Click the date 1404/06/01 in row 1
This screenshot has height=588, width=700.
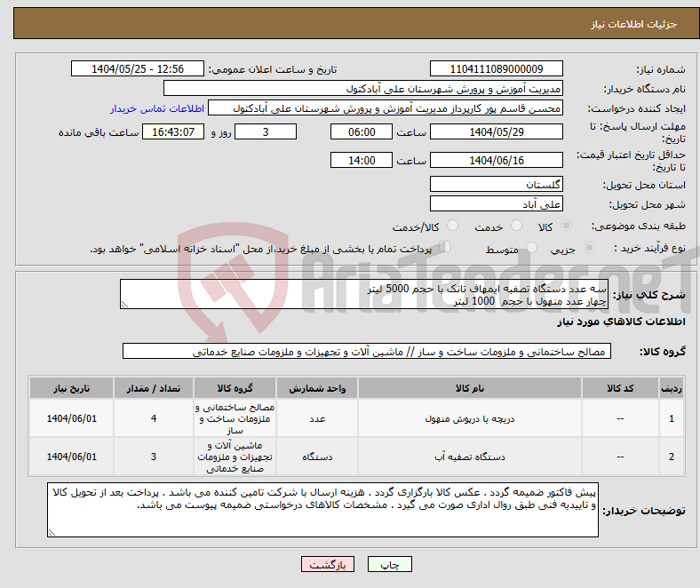pos(71,418)
